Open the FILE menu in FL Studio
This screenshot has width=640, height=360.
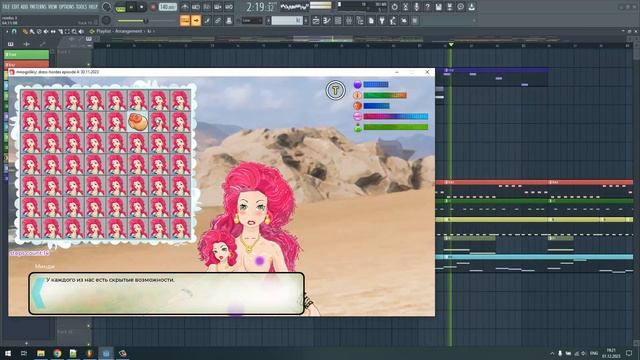[x=6, y=7]
